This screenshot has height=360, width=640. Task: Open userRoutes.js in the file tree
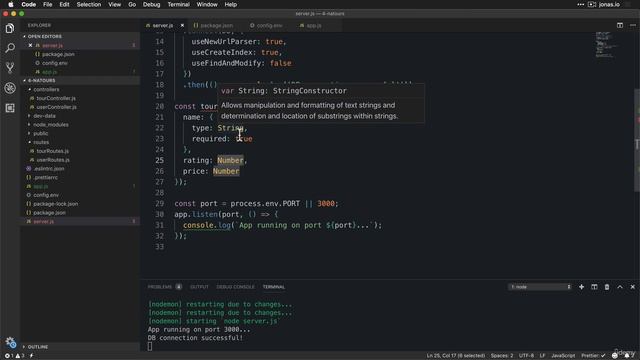click(53, 160)
